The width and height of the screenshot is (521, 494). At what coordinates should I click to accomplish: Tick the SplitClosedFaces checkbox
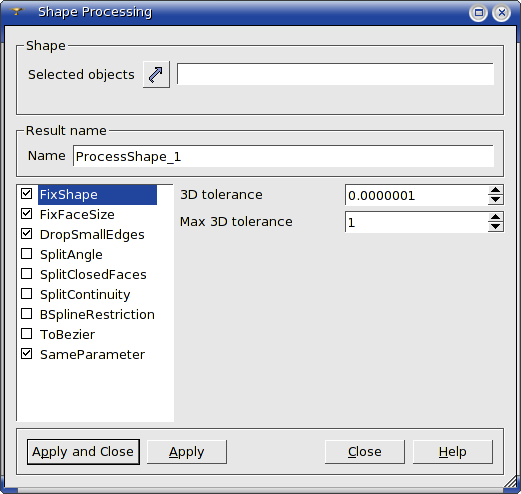coord(26,274)
